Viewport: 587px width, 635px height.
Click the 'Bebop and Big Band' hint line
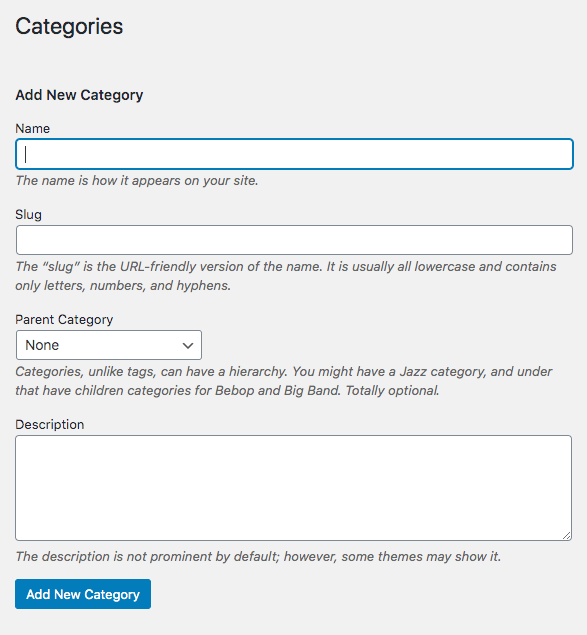click(227, 390)
